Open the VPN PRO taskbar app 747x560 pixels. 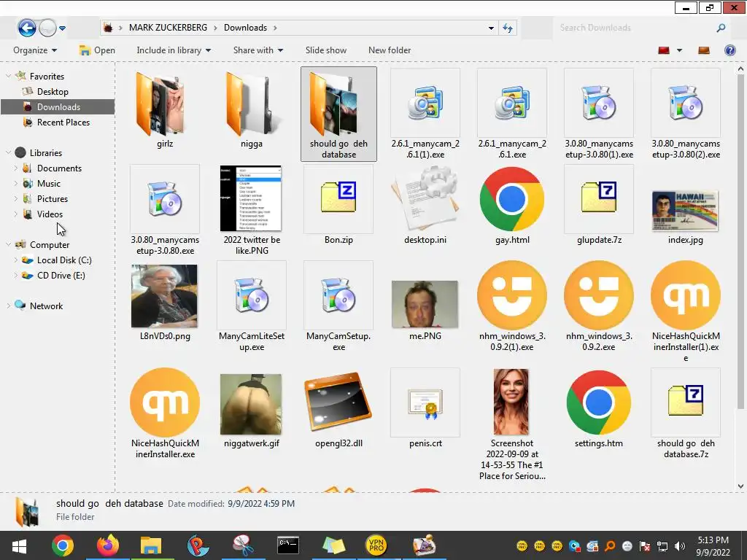click(x=376, y=545)
